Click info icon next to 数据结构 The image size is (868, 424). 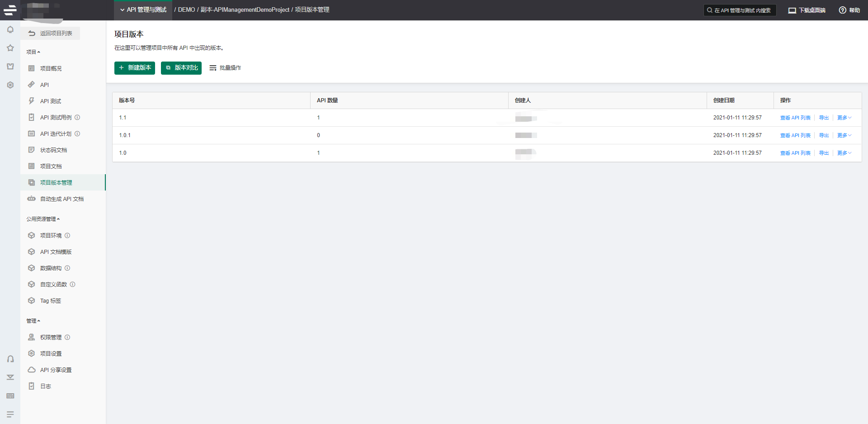(67, 268)
